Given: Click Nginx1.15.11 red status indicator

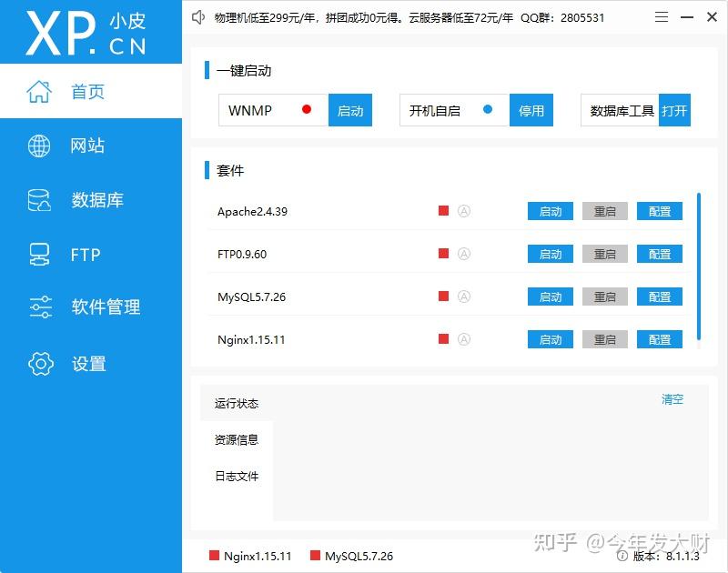Looking at the screenshot, I should (442, 338).
